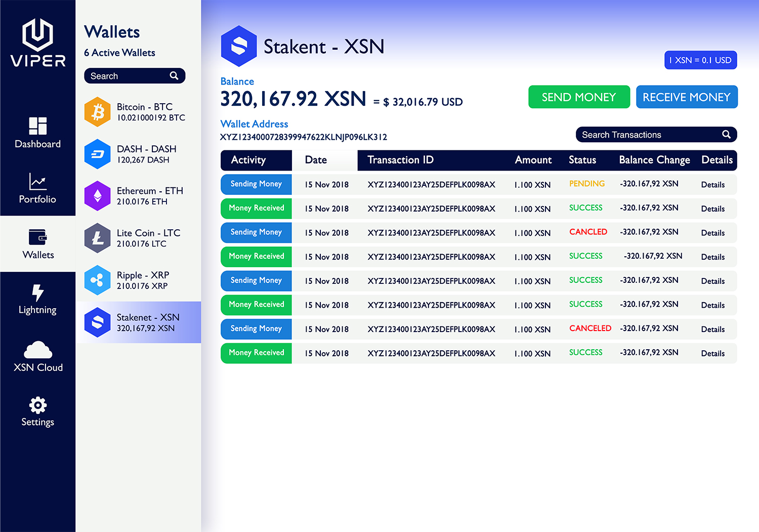Click the Receive Money button
Image resolution: width=759 pixels, height=532 pixels.
pos(687,97)
